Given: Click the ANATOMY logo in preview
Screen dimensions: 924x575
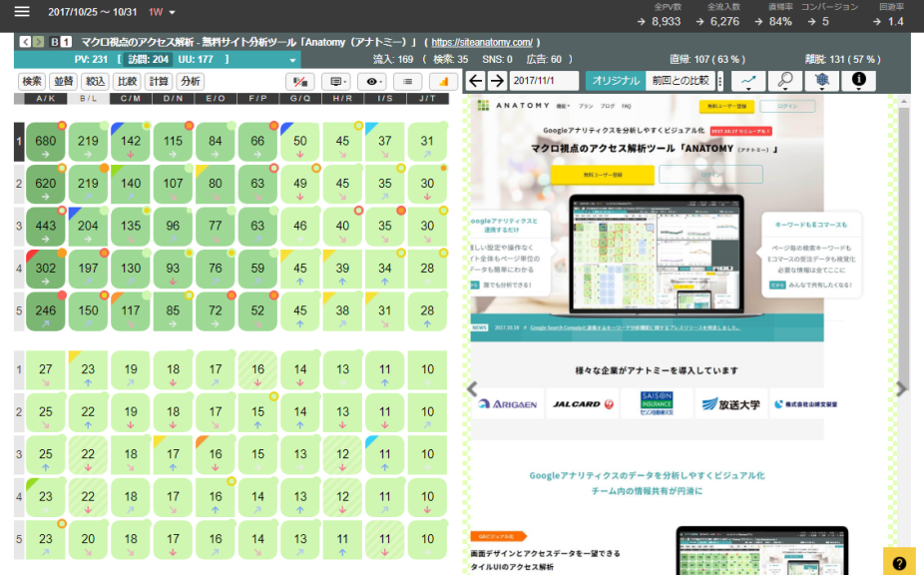Looking at the screenshot, I should 514,106.
